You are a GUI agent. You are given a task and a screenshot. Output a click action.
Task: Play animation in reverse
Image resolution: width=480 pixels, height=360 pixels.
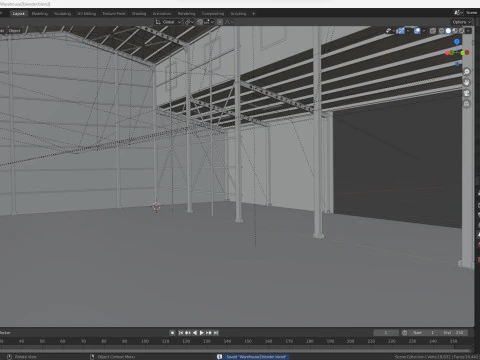pos(195,333)
